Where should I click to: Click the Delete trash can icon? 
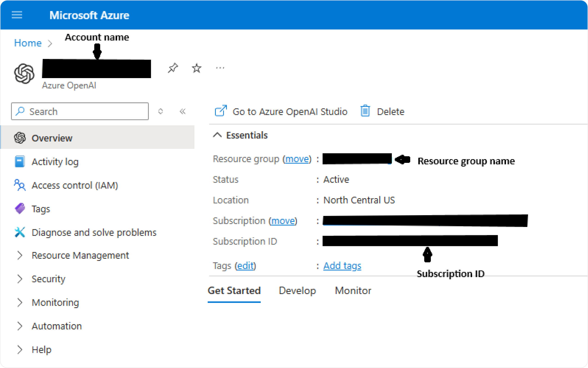click(x=365, y=111)
